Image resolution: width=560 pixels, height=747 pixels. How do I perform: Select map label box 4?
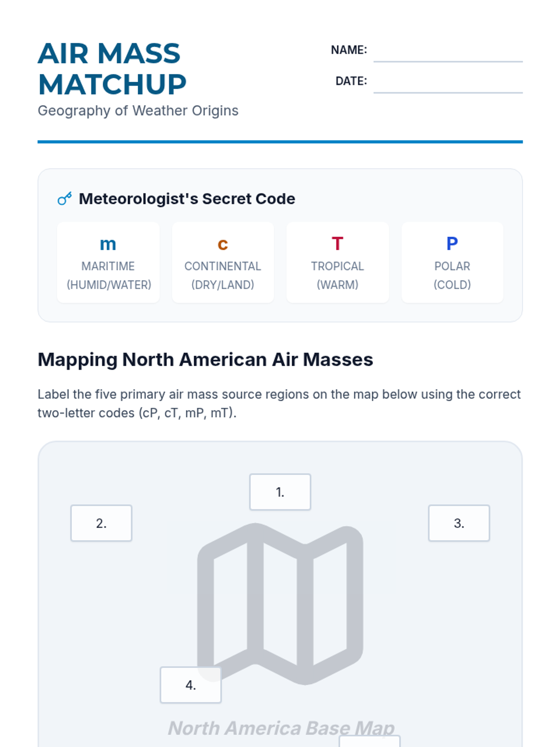tap(190, 685)
